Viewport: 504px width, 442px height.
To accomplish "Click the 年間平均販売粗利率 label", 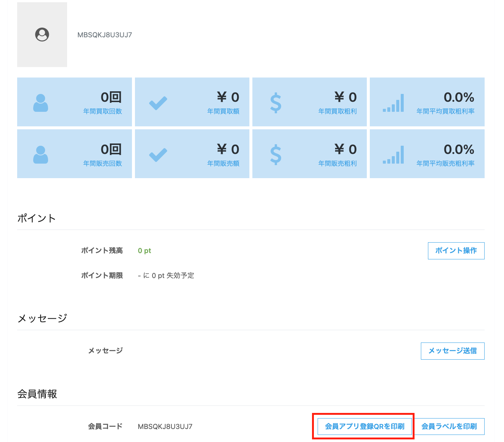I will coord(445,163).
